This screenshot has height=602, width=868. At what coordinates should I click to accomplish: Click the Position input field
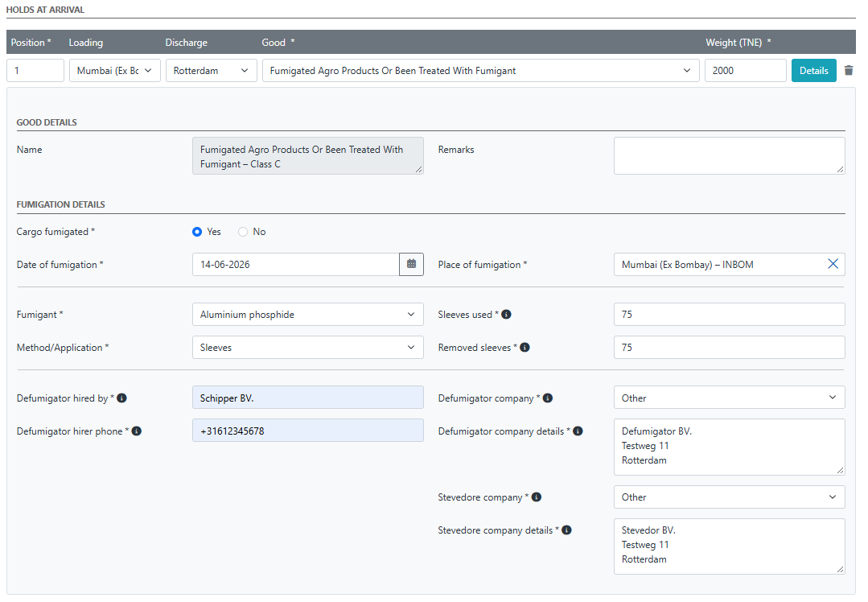[35, 70]
